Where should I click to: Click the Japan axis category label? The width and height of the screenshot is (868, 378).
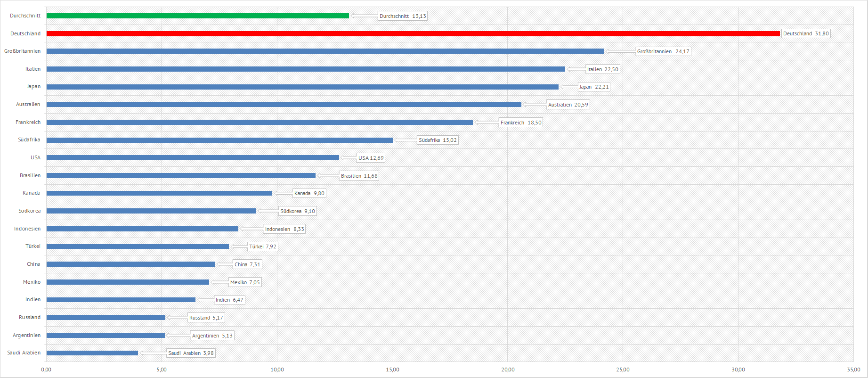33,87
